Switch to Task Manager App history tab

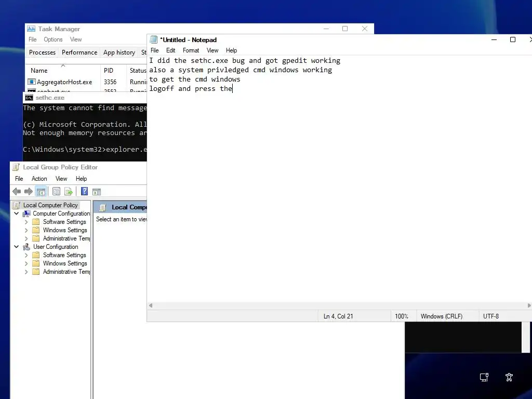119,52
